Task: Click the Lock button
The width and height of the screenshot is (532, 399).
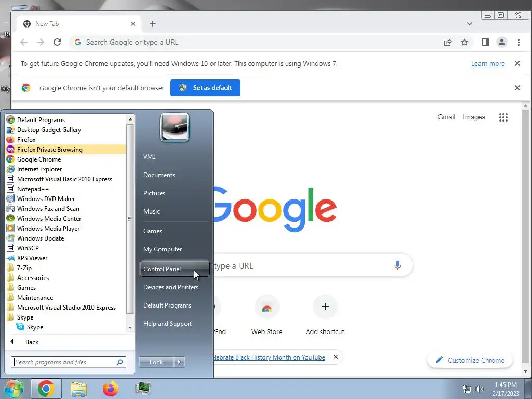Action: 156,362
